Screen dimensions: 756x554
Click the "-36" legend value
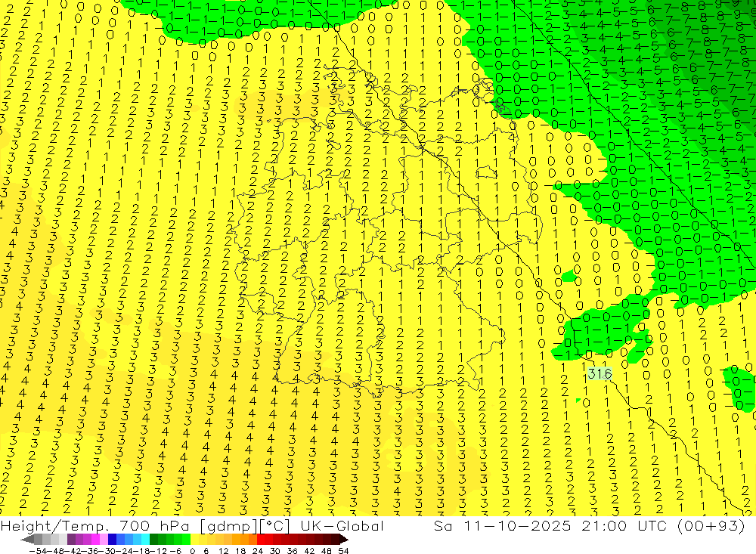tap(90, 551)
